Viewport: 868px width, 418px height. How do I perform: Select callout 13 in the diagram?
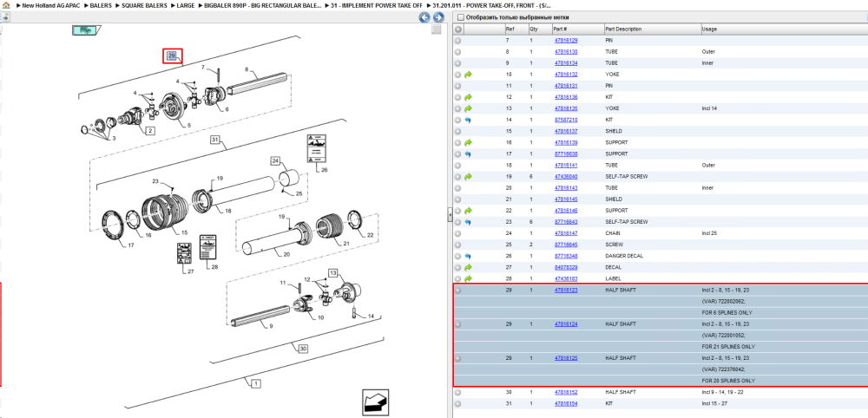coord(332,273)
